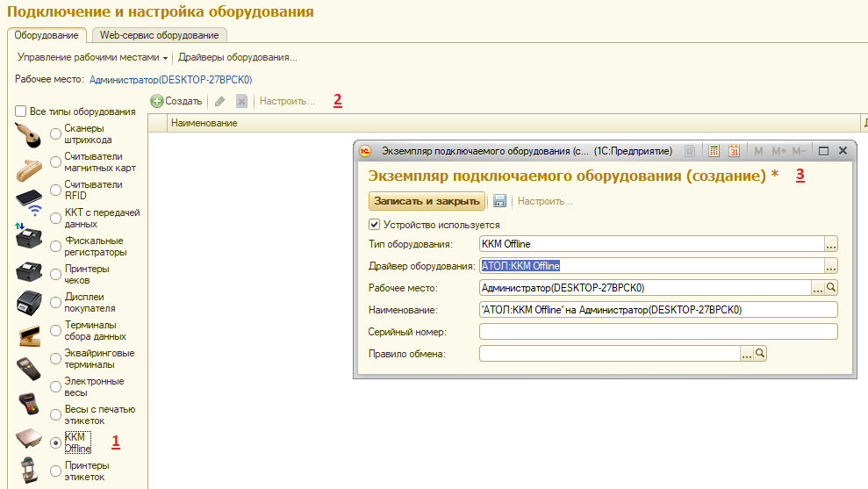Click the ККТ с передачей данных printer icon
The width and height of the screenshot is (868, 489).
pyautogui.click(x=29, y=236)
